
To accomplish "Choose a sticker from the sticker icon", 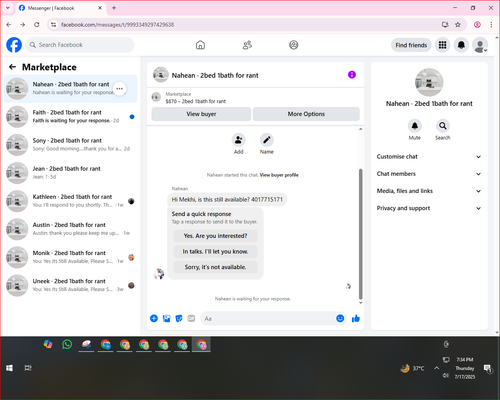I will click(x=179, y=318).
